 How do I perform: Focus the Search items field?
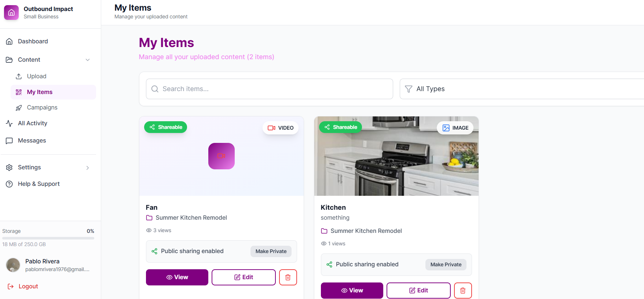pyautogui.click(x=270, y=89)
